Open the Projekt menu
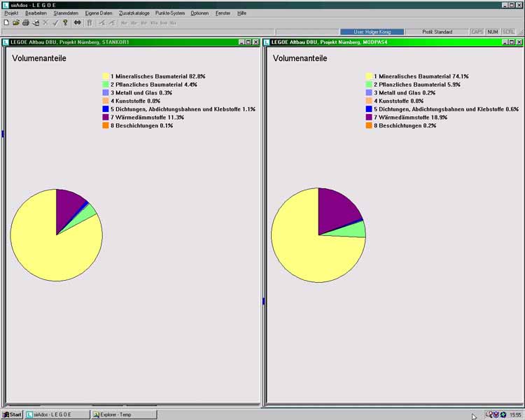This screenshot has width=525, height=420. click(11, 13)
